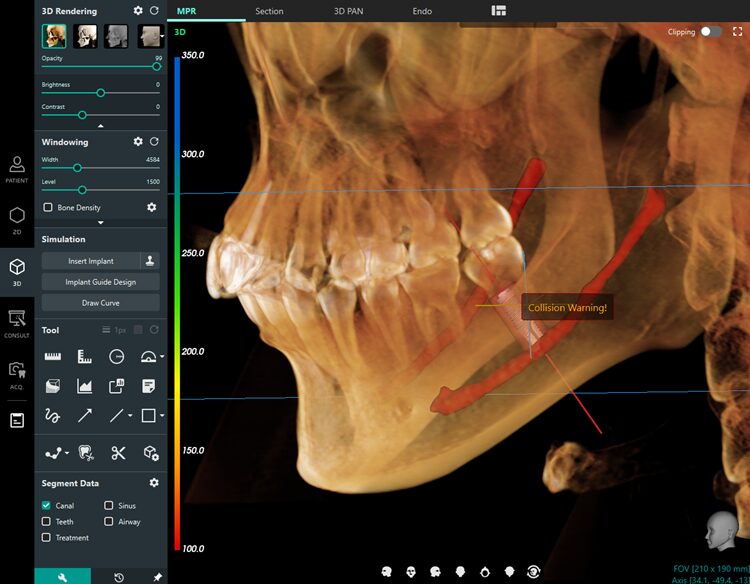Screen dimensions: 750x584
Task: Open the Section tab
Action: (269, 11)
